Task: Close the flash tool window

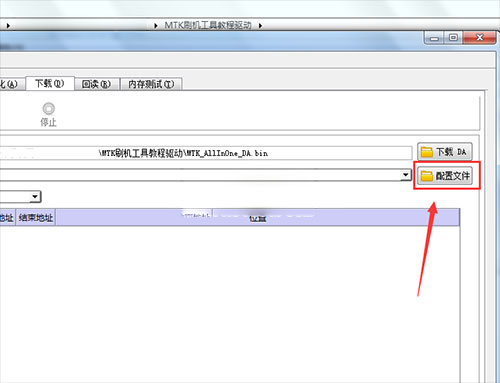Action: (x=479, y=38)
